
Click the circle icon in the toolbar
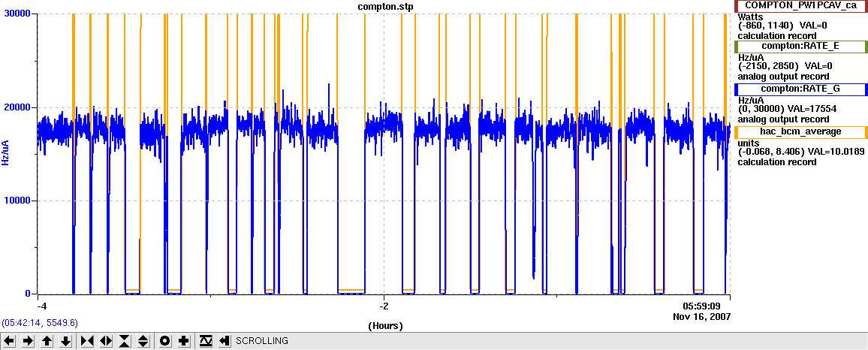coord(165,340)
